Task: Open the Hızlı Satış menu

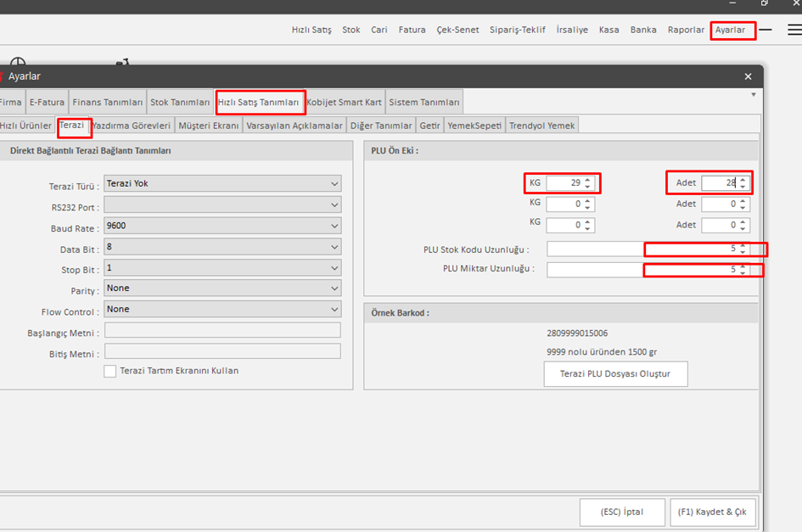Action: click(x=311, y=30)
